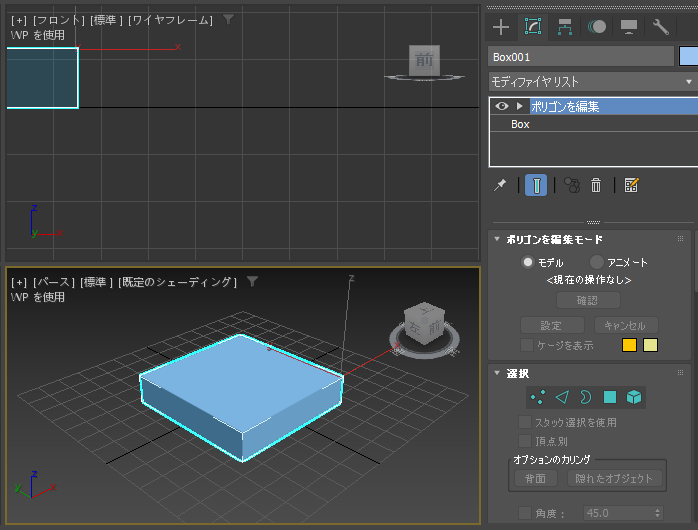Click the キャンセル button
Image resolution: width=698 pixels, height=530 pixels.
coord(626,325)
